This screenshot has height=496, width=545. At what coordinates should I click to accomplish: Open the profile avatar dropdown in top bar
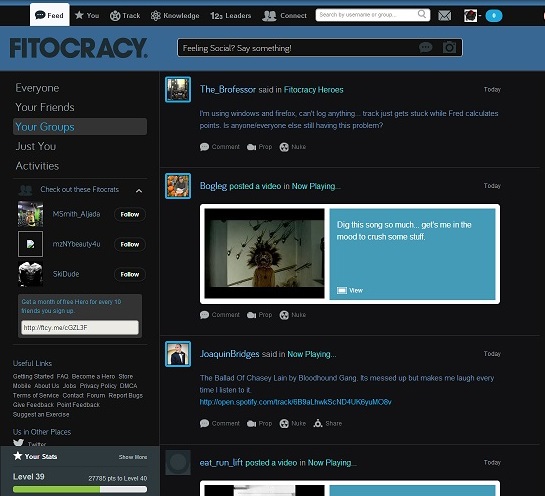pos(473,16)
